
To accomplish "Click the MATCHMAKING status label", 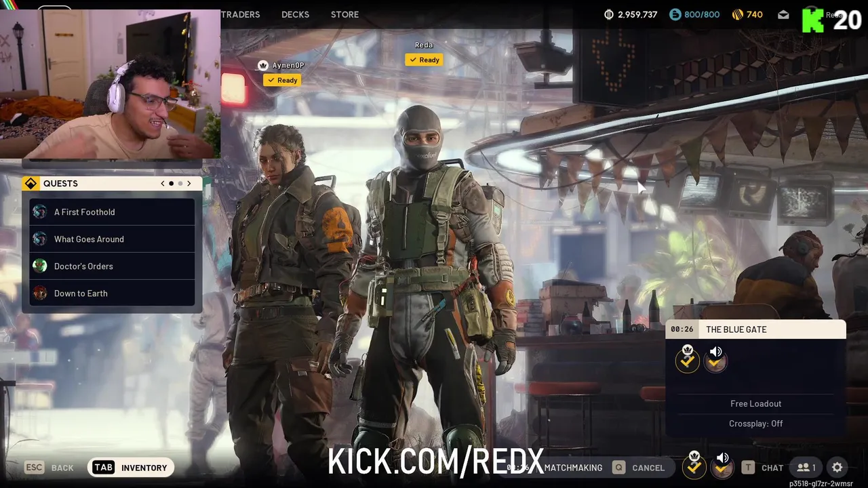I will (573, 468).
